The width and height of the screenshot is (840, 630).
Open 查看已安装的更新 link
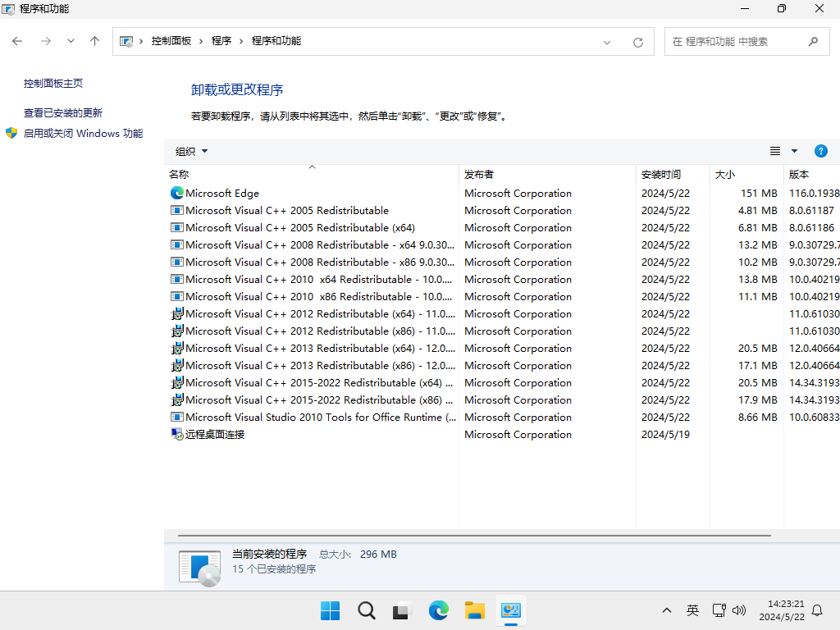click(x=63, y=113)
